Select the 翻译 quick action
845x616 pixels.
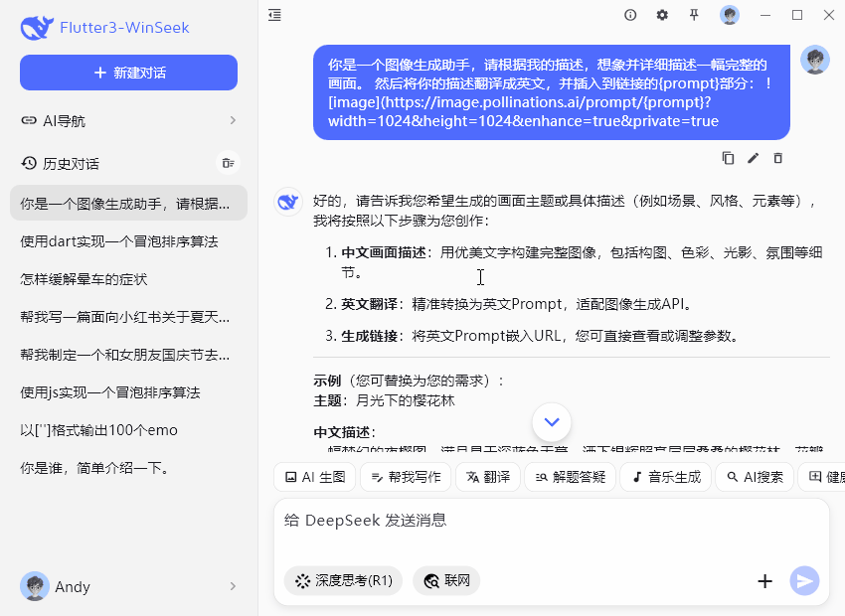click(488, 477)
